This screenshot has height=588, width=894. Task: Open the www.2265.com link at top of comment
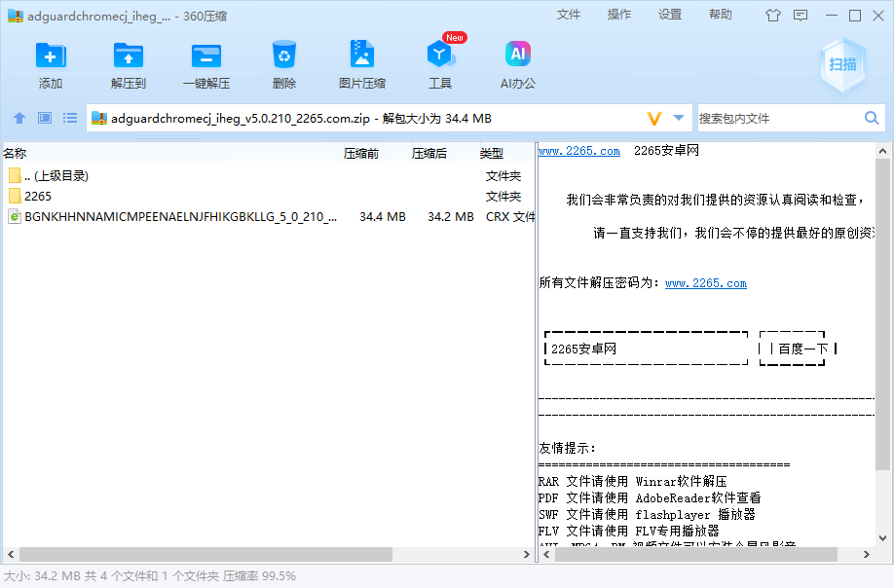579,151
